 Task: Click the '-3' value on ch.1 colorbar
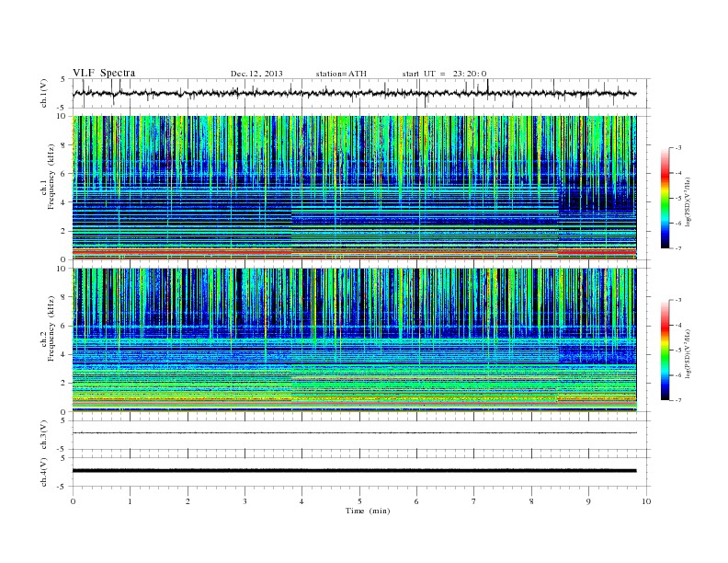678,148
